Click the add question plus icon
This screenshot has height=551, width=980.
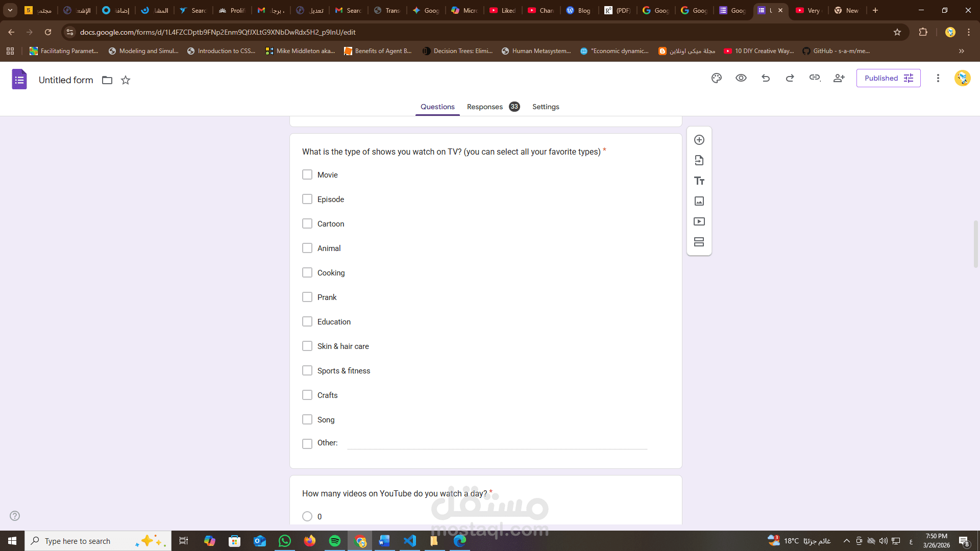(x=699, y=140)
